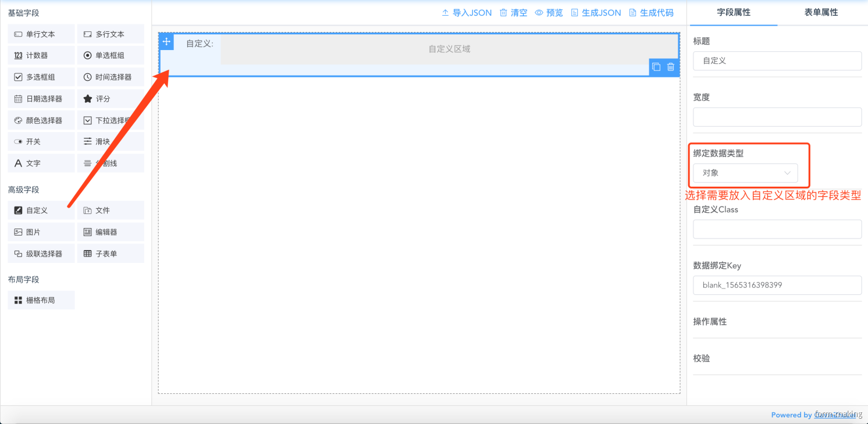Add a 滑块 slider field
This screenshot has height=424, width=868.
point(111,141)
